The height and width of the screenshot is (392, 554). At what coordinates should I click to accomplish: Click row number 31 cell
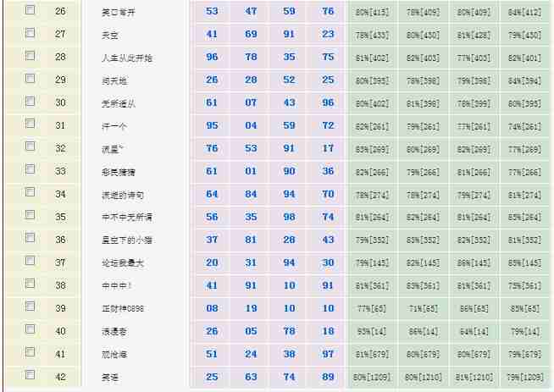[60, 125]
